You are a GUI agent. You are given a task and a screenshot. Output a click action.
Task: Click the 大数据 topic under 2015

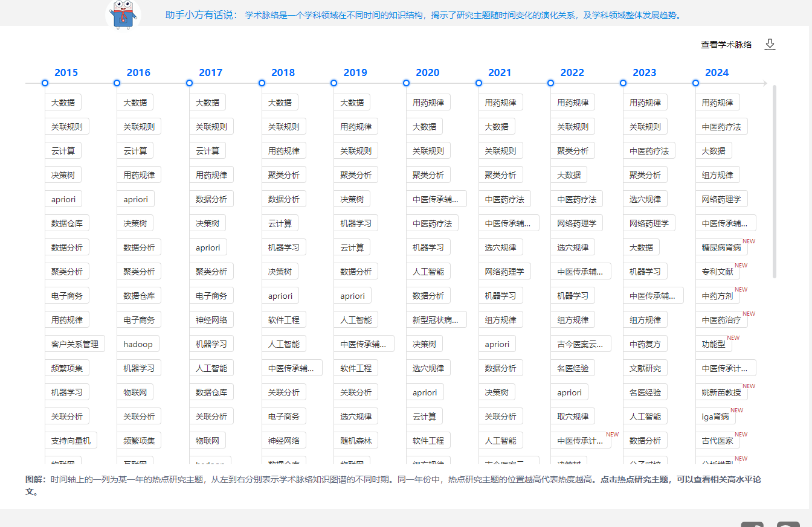pyautogui.click(x=63, y=102)
